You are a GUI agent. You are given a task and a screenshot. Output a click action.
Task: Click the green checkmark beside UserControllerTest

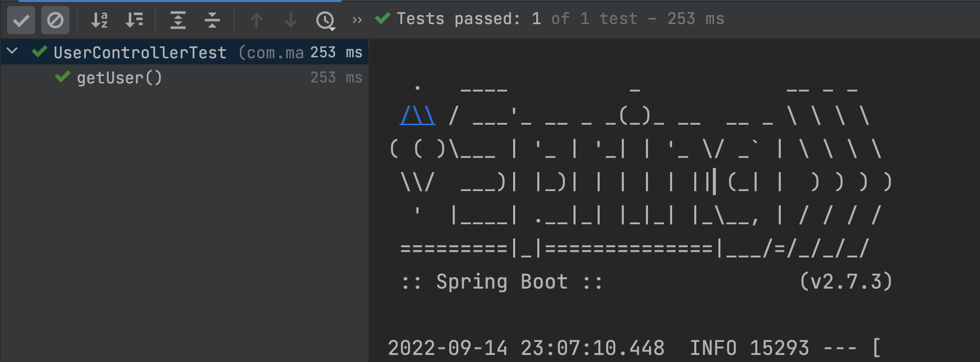click(x=40, y=52)
